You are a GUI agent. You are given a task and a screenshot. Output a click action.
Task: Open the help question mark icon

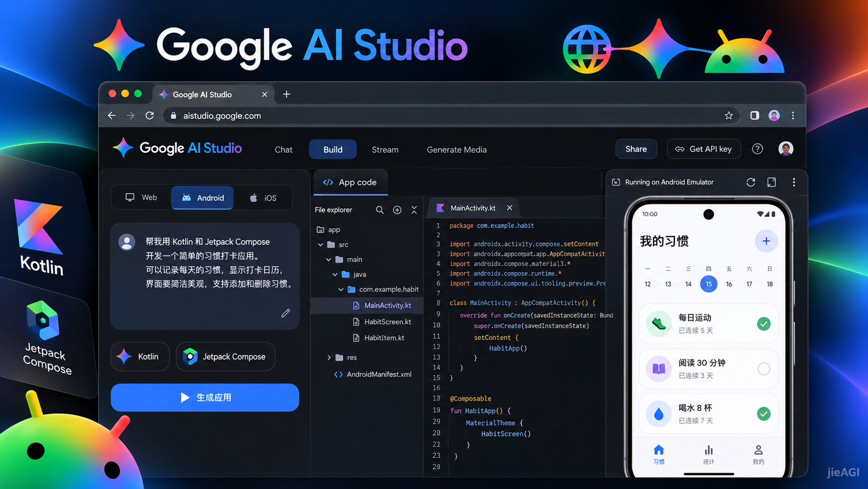[757, 149]
